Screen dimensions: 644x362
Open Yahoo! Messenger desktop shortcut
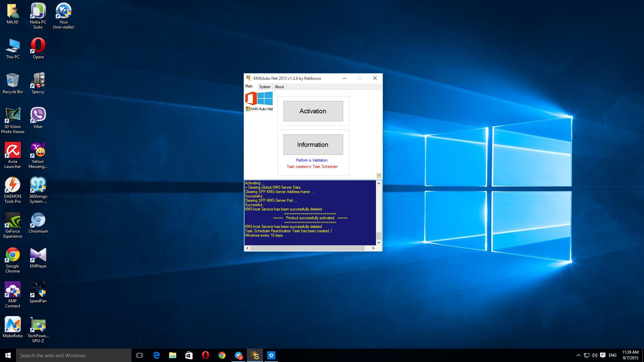(38, 156)
